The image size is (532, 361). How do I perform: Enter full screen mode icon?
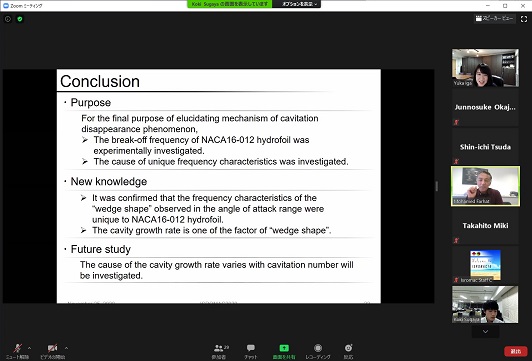(x=524, y=19)
